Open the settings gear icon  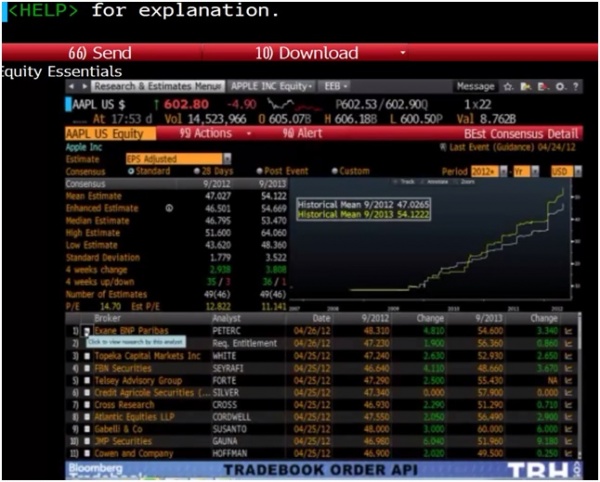(x=560, y=87)
